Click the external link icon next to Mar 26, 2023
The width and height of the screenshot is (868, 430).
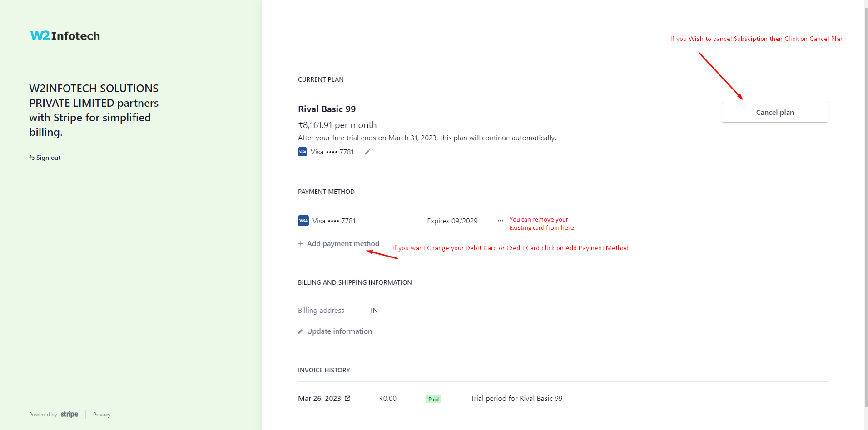coord(347,399)
